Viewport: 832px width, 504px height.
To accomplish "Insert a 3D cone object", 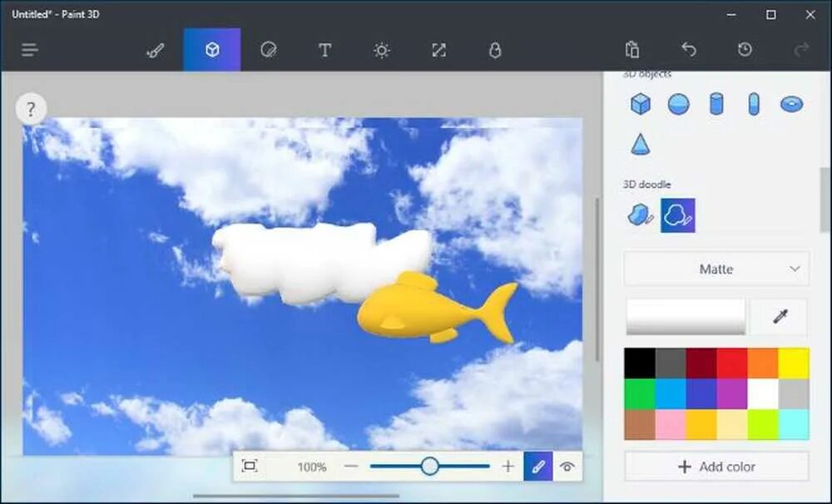I will tap(641, 144).
